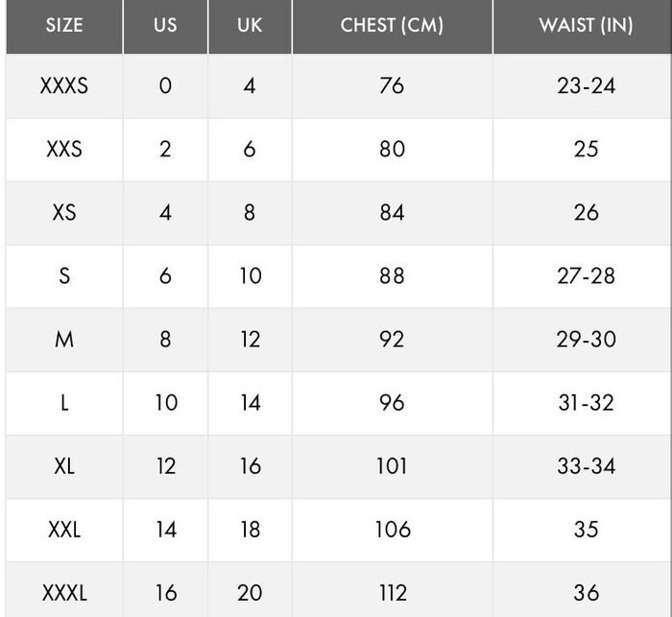
Task: Select the M size row label
Action: pyautogui.click(x=64, y=340)
